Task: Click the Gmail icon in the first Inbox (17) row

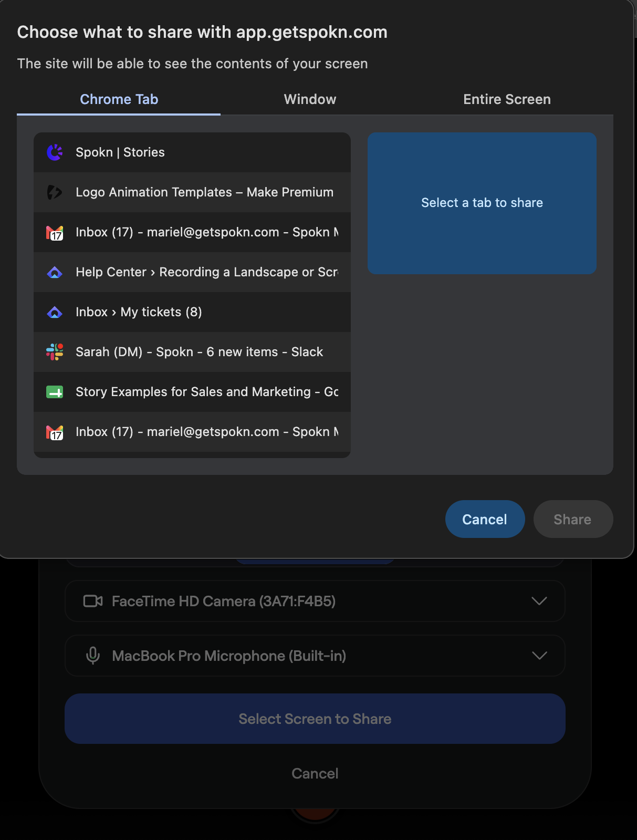Action: click(x=55, y=232)
